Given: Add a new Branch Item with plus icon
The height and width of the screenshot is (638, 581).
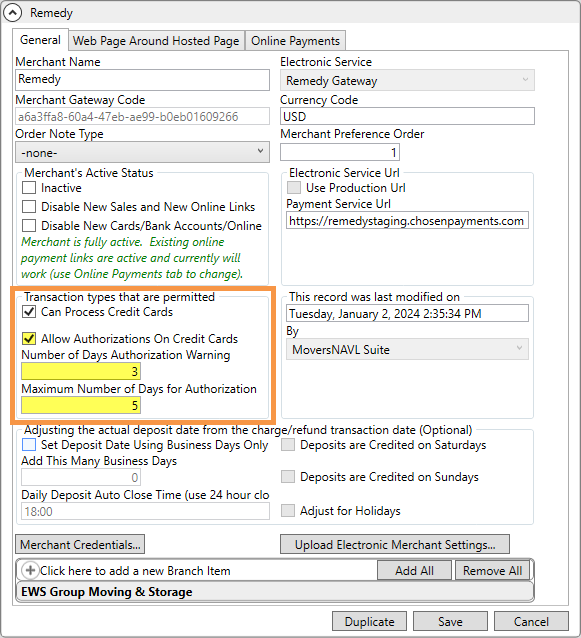Looking at the screenshot, I should click(30, 570).
